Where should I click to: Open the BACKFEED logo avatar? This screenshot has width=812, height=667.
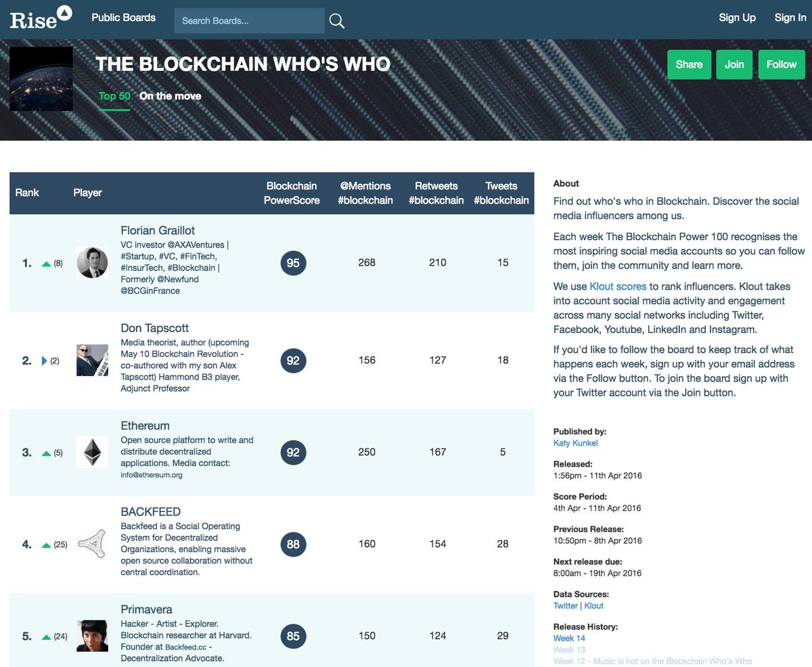click(x=92, y=545)
